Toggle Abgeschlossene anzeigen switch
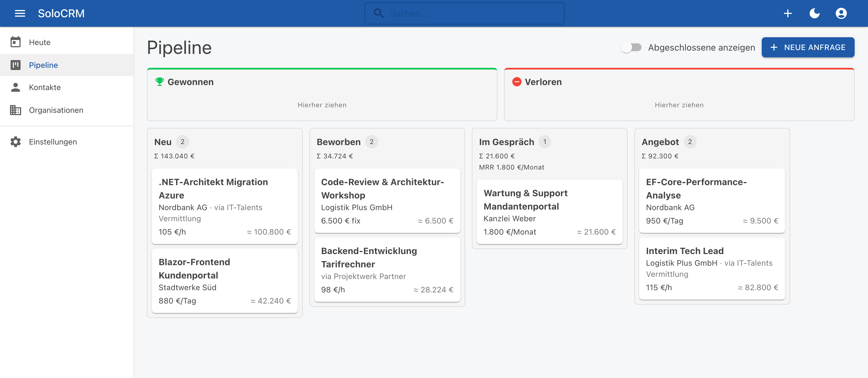868x378 pixels. [x=631, y=48]
